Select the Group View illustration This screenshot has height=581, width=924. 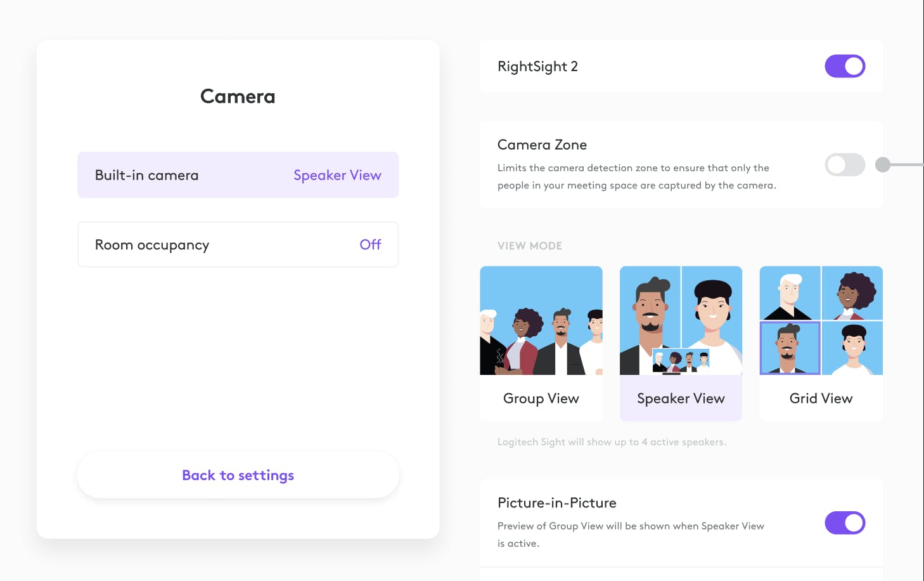point(541,320)
